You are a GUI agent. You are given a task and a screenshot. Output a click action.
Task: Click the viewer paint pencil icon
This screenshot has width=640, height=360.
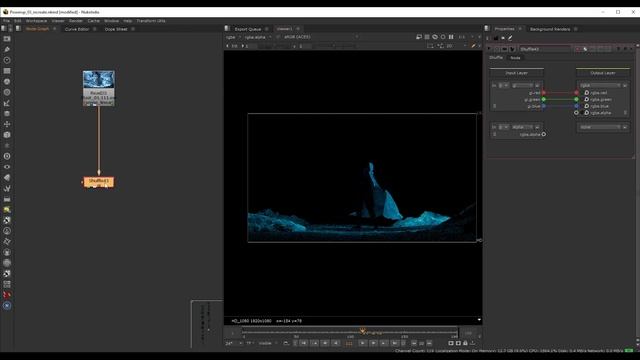pyautogui.click(x=473, y=46)
